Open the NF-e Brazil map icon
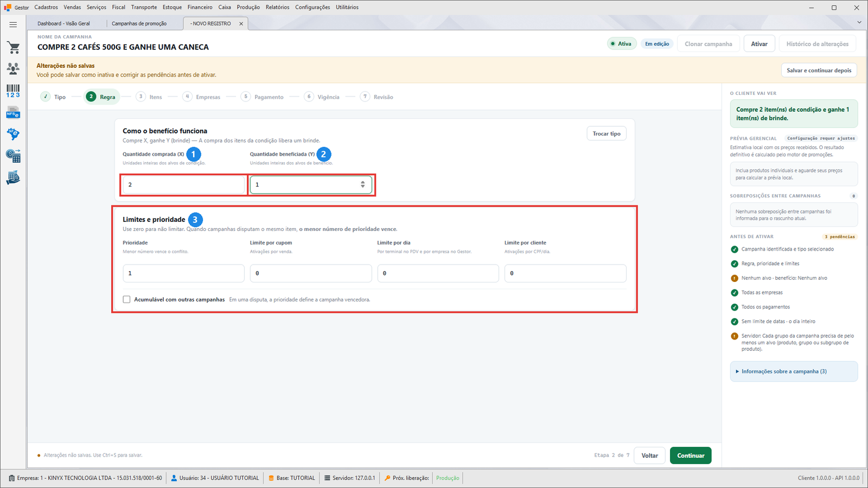The image size is (868, 488). (x=13, y=134)
